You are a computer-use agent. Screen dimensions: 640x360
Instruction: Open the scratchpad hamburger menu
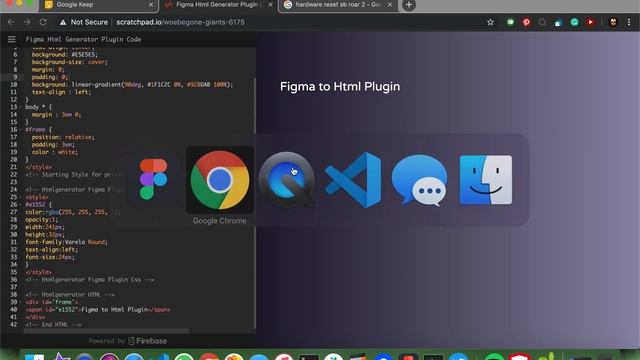pyautogui.click(x=12, y=39)
